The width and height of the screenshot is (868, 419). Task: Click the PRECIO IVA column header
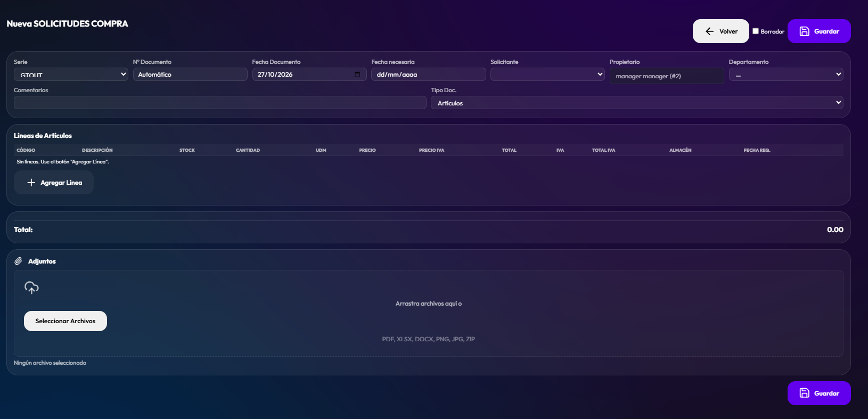click(x=431, y=150)
